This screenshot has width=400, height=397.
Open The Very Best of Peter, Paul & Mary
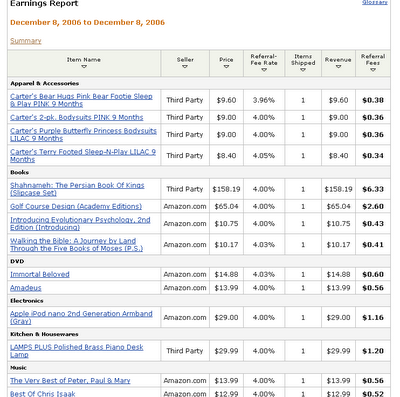70,381
